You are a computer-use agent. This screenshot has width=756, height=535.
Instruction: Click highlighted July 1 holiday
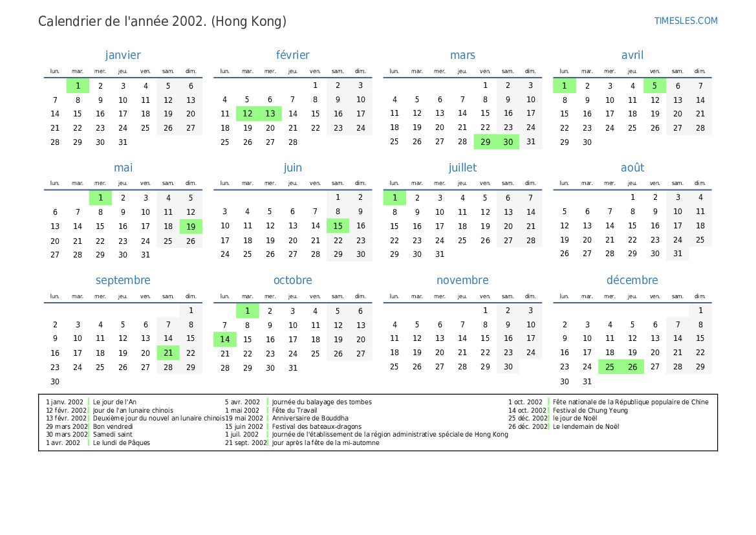[394, 198]
